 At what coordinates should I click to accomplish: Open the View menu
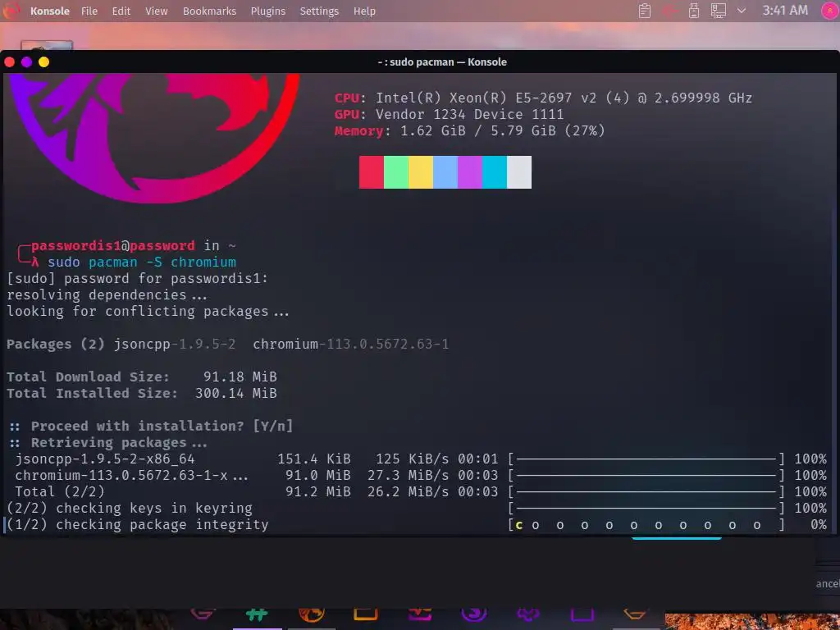157,11
